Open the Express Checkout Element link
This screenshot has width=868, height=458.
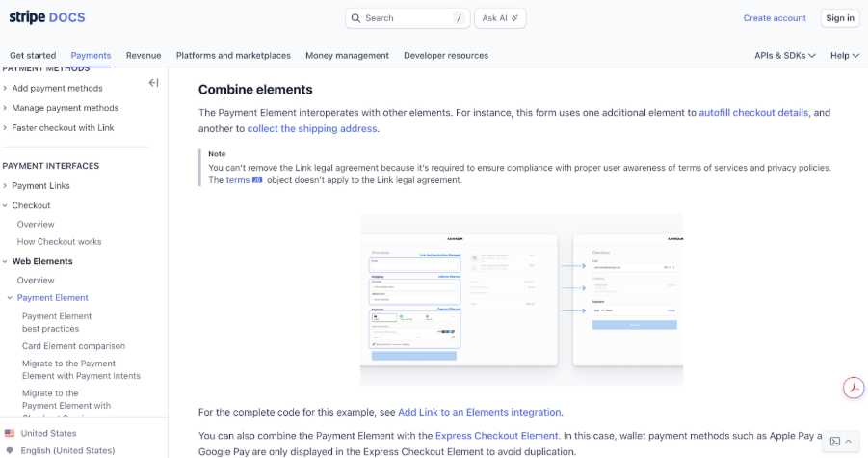(x=497, y=437)
